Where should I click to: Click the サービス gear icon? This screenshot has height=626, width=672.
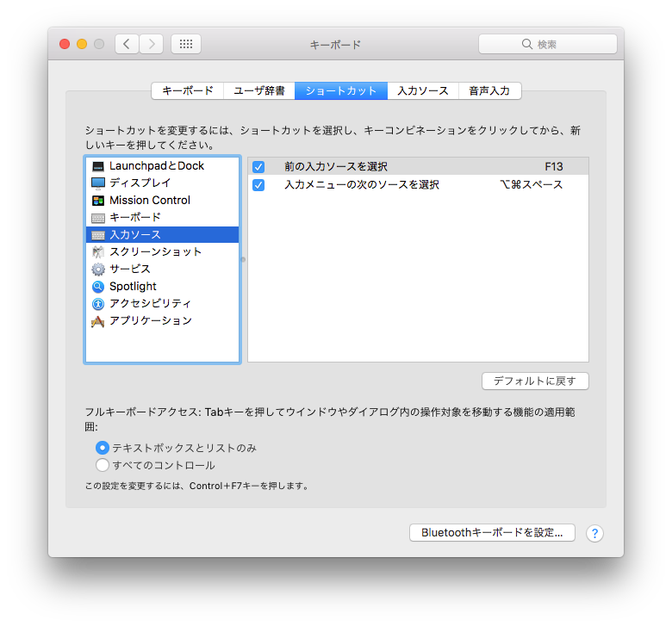(x=98, y=269)
